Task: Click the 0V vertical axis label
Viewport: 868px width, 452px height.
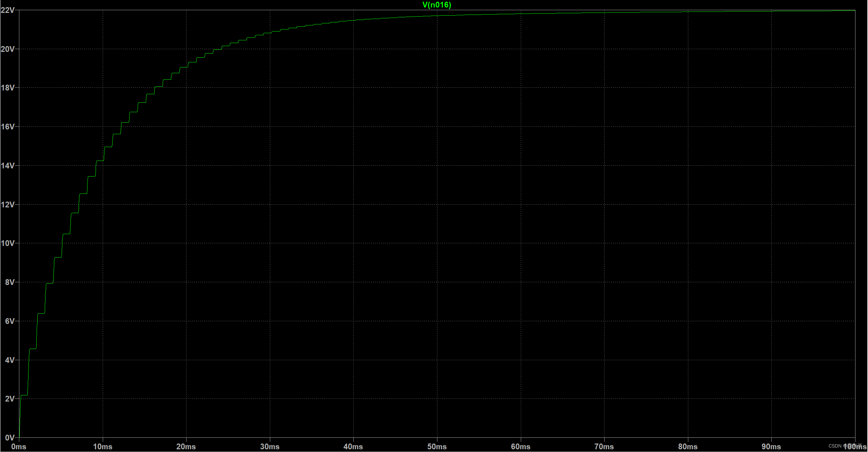Action: [x=10, y=438]
